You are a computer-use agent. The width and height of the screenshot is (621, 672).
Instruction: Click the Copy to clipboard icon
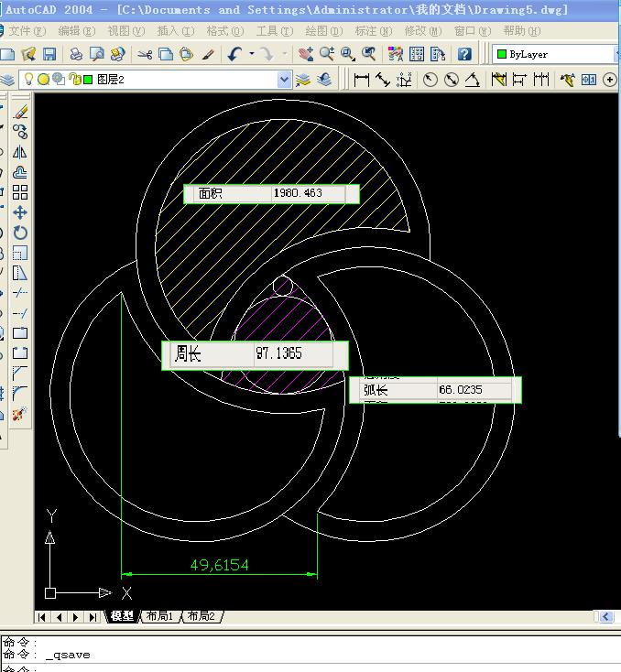point(166,54)
